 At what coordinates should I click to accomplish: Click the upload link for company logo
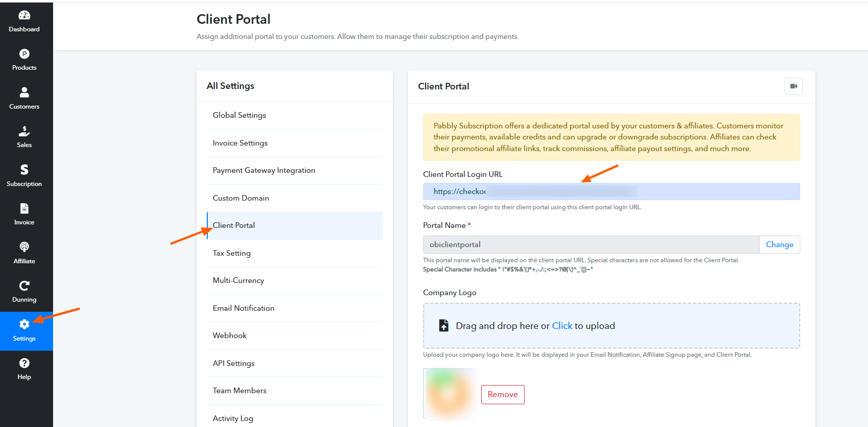click(562, 326)
